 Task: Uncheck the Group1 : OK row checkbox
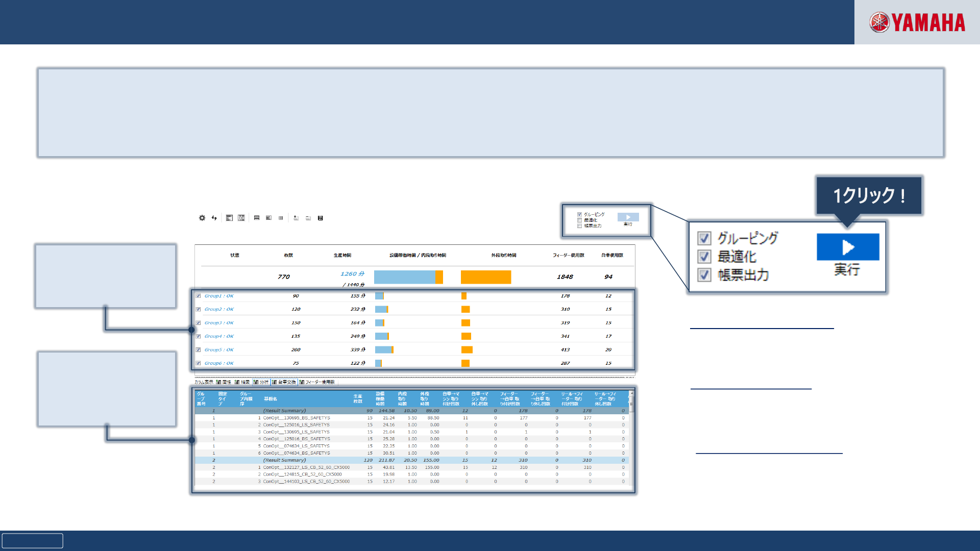tap(198, 296)
